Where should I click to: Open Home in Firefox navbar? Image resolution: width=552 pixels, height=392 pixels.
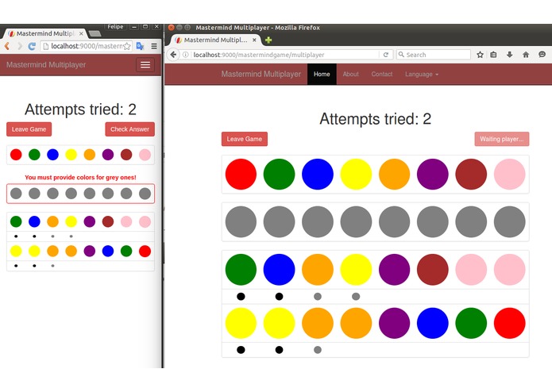[x=322, y=74]
